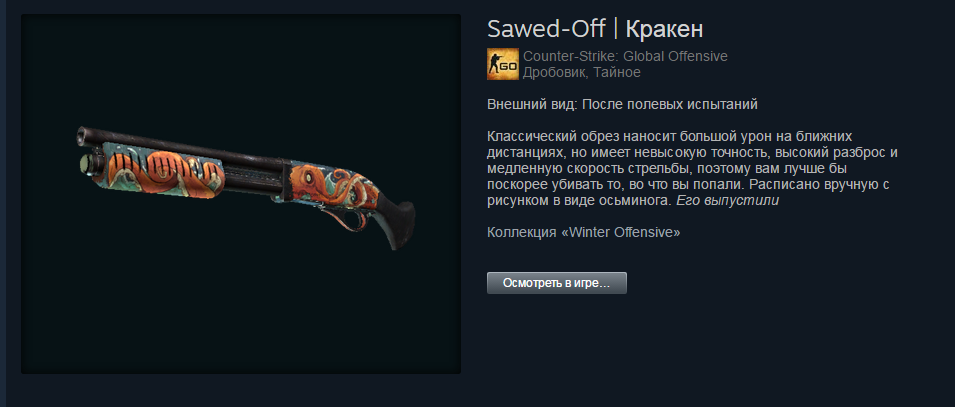Image resolution: width=955 pixels, height=407 pixels.
Task: Select the "Sawed-Off | Кракен" item title
Action: tap(595, 29)
